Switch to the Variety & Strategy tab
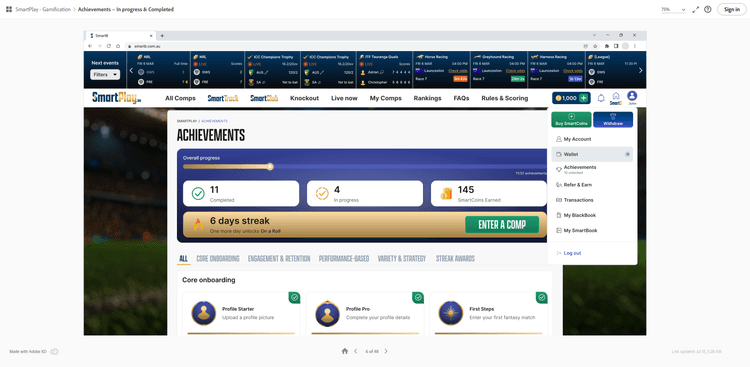This screenshot has height=367, width=750. coord(402,259)
